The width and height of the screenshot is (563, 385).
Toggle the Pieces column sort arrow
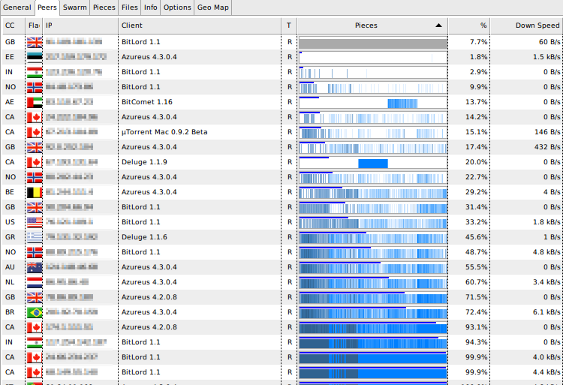coord(438,25)
